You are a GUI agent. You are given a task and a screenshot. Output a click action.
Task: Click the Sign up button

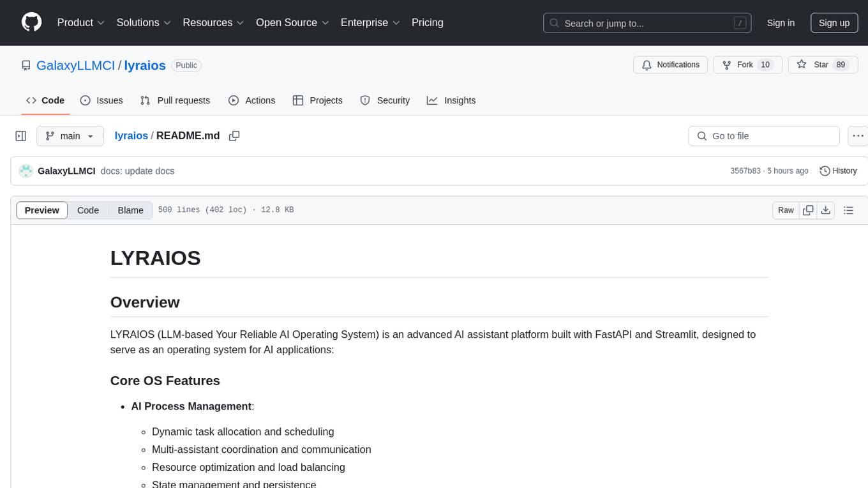[x=834, y=23]
